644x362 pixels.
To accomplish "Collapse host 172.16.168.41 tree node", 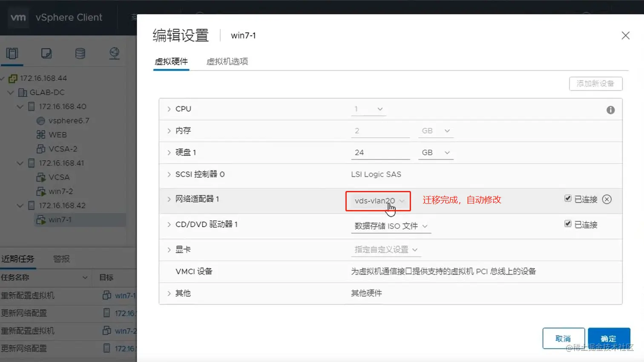I will click(x=20, y=163).
